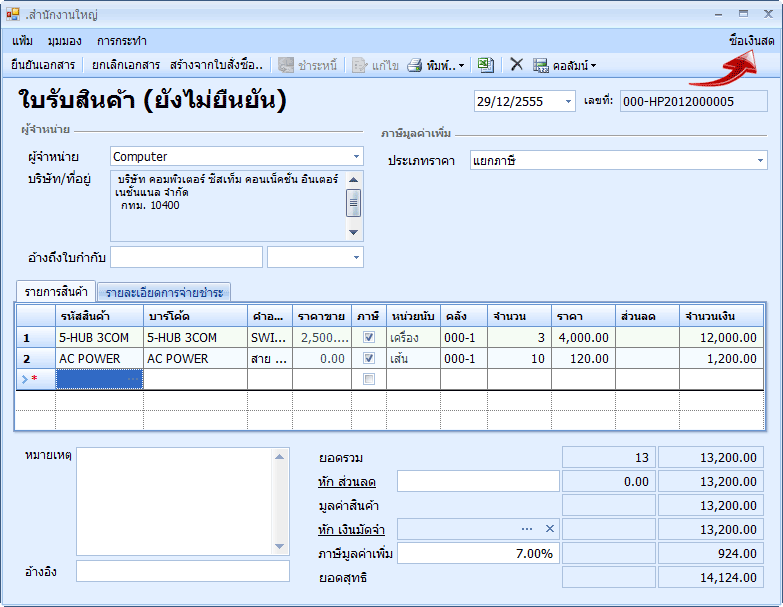Click the อ้างอิง input field
783x607 pixels.
pyautogui.click(x=182, y=571)
